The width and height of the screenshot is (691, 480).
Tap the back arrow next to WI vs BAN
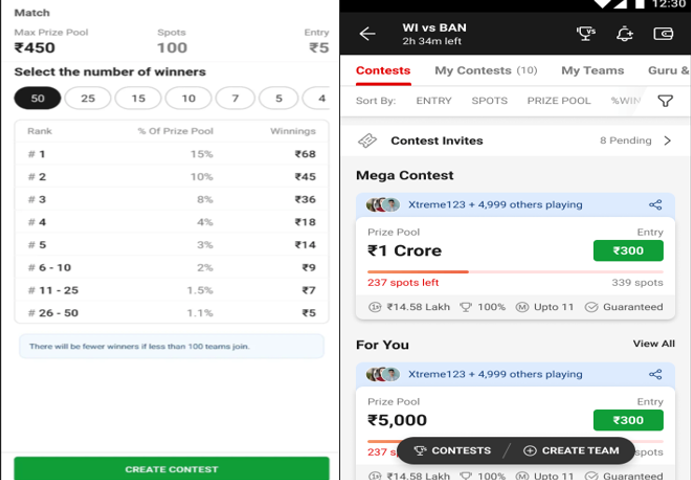367,34
